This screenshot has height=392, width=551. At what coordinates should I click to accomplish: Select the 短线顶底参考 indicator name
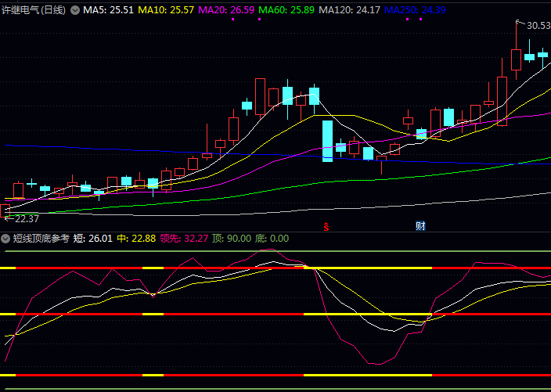(41, 238)
